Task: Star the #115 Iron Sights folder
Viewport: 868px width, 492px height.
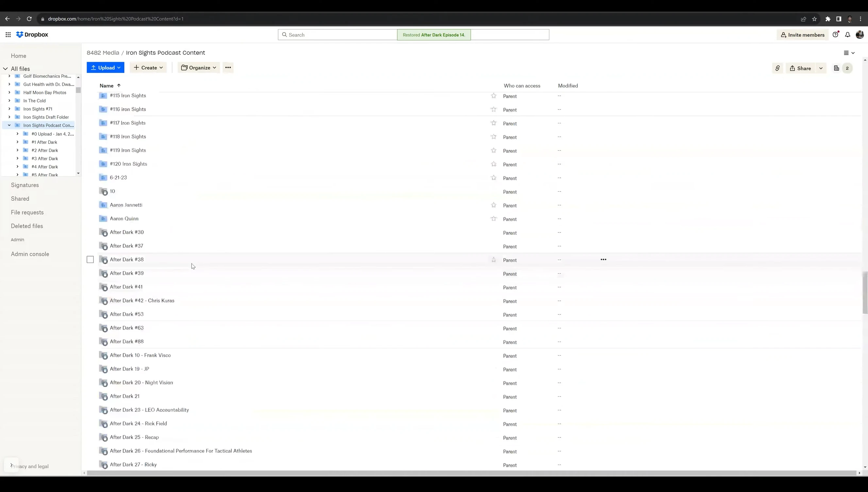Action: click(x=493, y=96)
